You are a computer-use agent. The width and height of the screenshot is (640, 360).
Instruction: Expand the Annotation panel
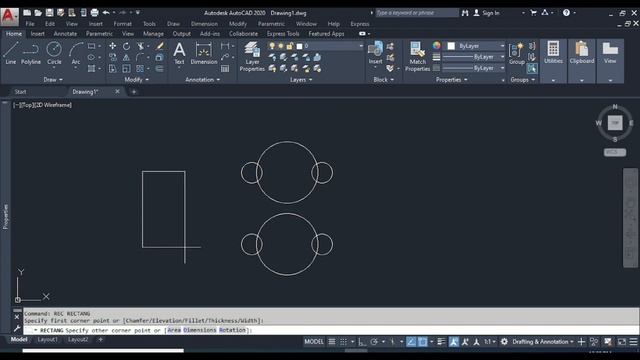(202, 80)
